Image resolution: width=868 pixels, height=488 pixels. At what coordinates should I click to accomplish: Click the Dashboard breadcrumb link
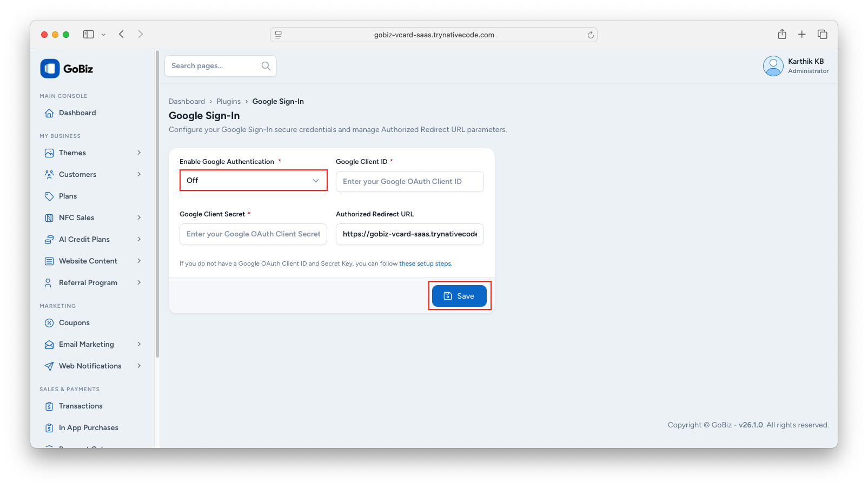point(187,102)
